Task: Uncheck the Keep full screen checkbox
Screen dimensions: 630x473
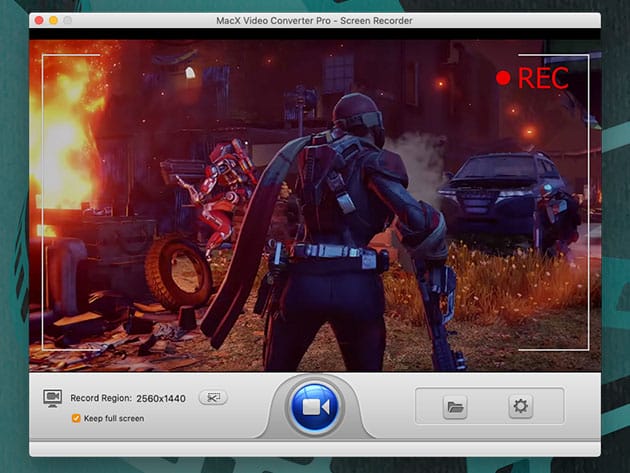Action: [76, 418]
